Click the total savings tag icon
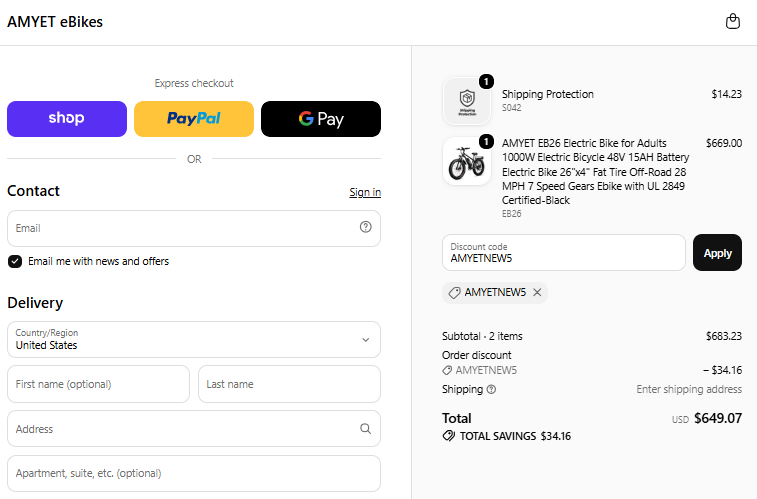Screen dimensions: 757x499 (x=449, y=436)
